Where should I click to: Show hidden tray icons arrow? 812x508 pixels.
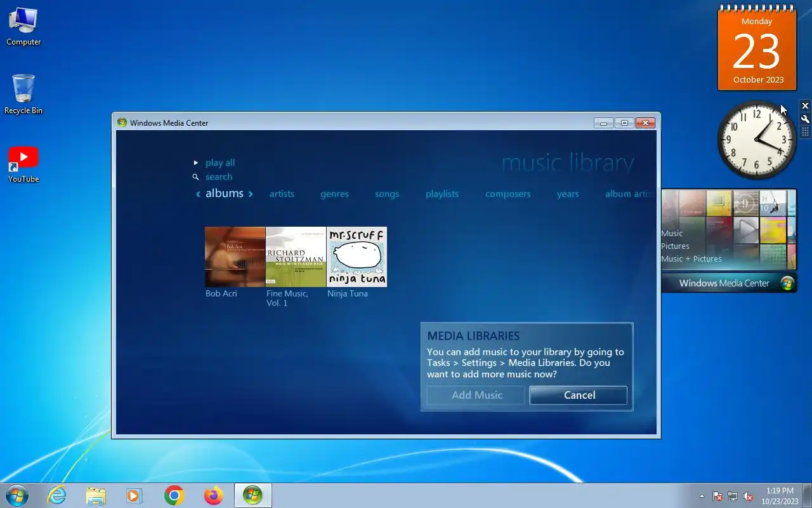702,496
